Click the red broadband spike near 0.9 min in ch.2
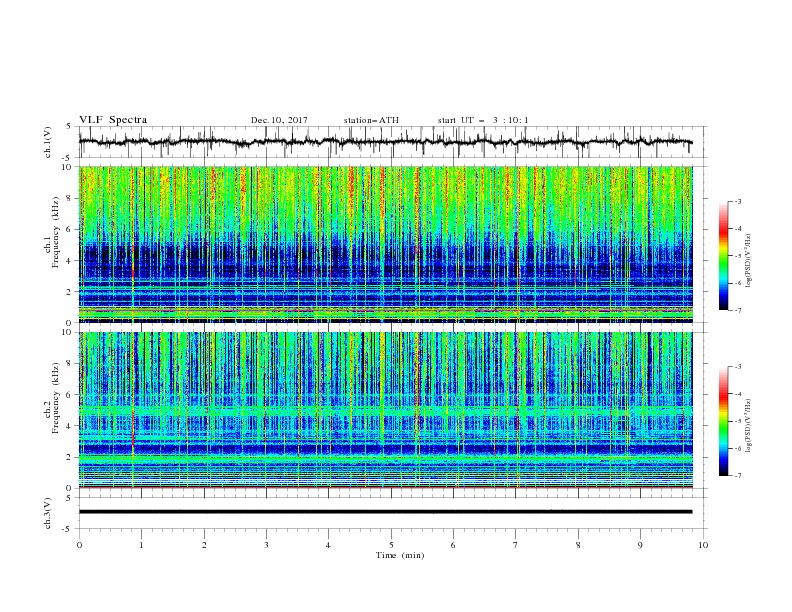This screenshot has height=612, width=792. (x=133, y=410)
